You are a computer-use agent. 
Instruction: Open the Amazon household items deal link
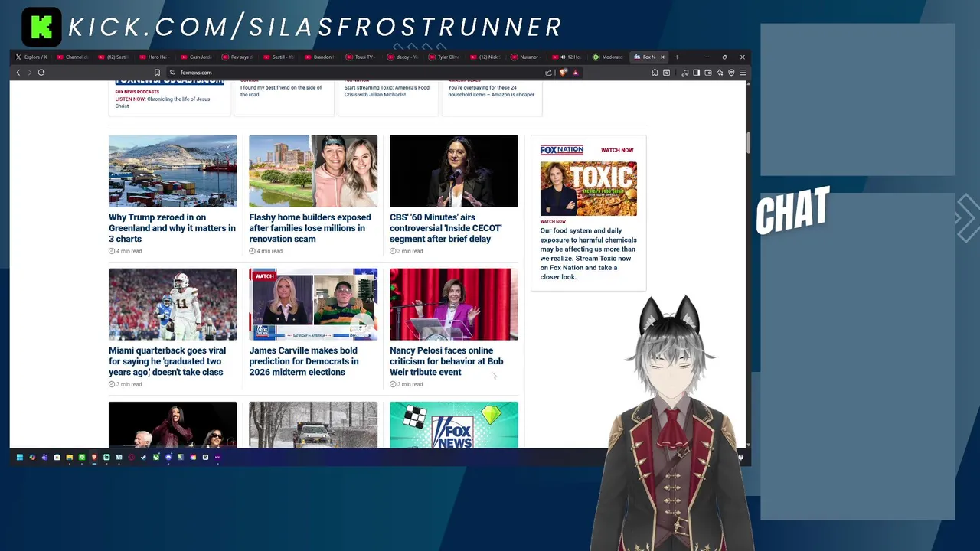pos(491,91)
